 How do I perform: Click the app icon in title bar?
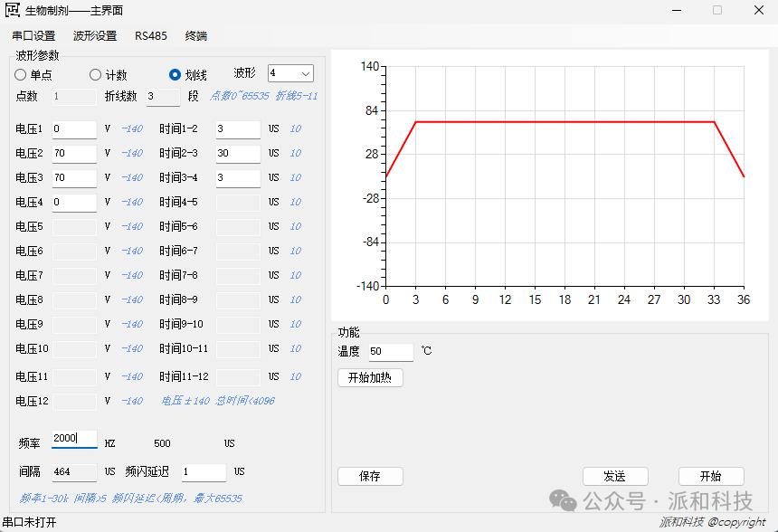pos(13,11)
